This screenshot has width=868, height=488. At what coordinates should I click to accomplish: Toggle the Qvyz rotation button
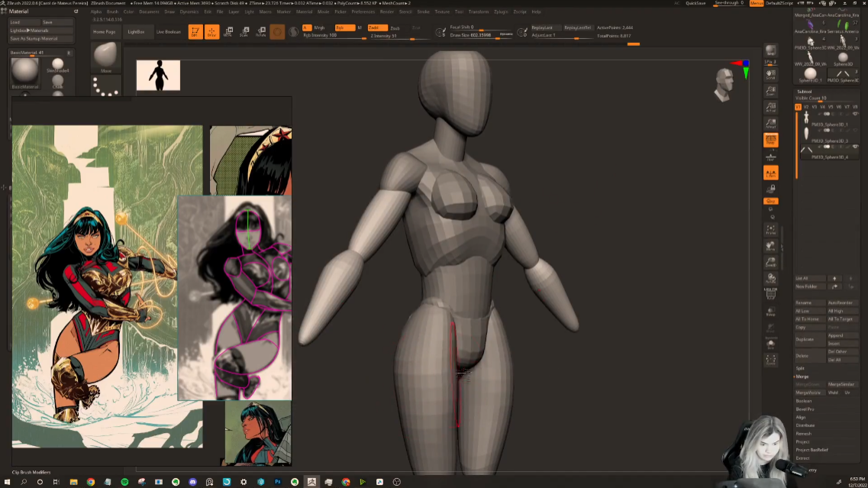(770, 201)
